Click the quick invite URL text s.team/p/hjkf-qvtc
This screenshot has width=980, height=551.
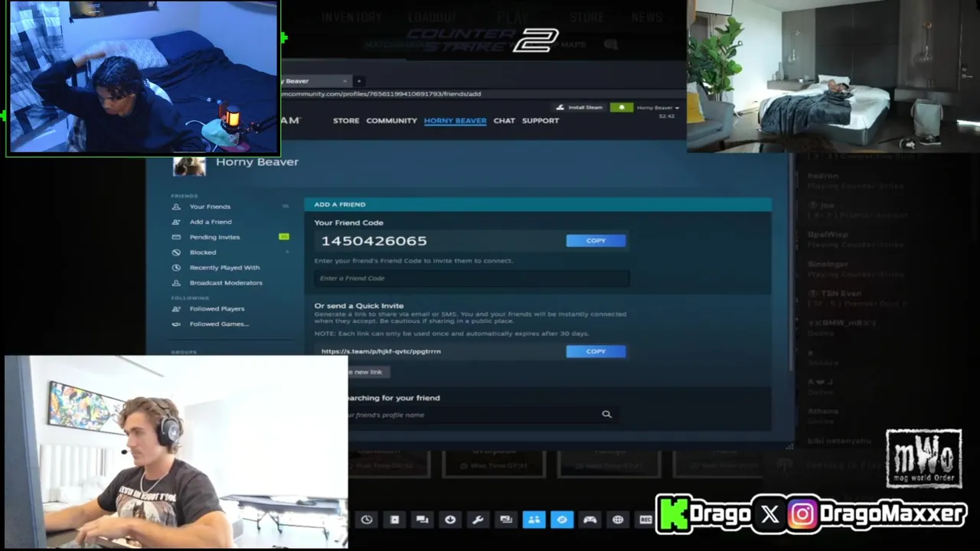(381, 351)
